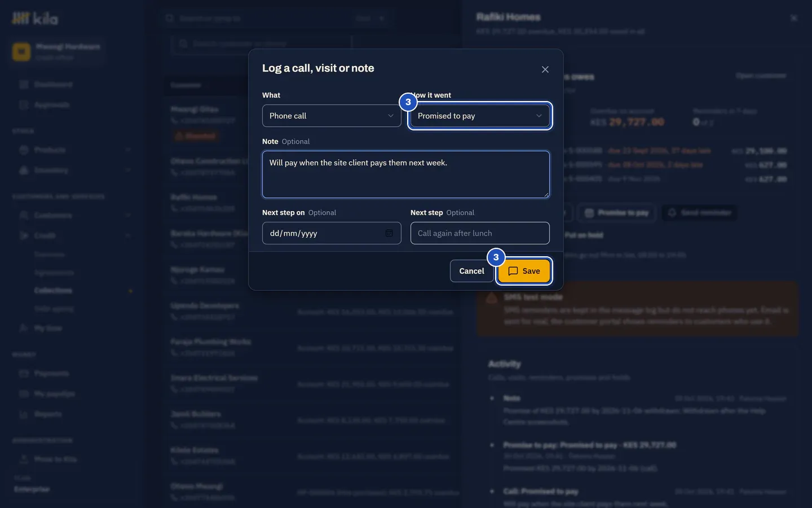Viewport: 812px width, 508px height.
Task: Focus the Note text area
Action: click(406, 174)
